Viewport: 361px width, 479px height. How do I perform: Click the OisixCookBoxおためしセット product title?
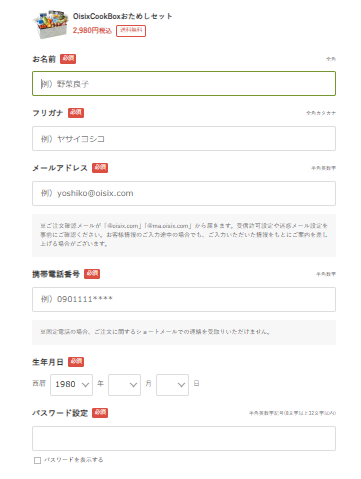point(122,16)
